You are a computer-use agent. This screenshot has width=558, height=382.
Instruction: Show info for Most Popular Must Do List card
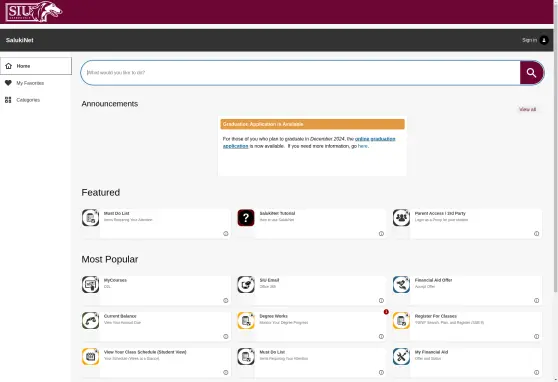pos(381,372)
